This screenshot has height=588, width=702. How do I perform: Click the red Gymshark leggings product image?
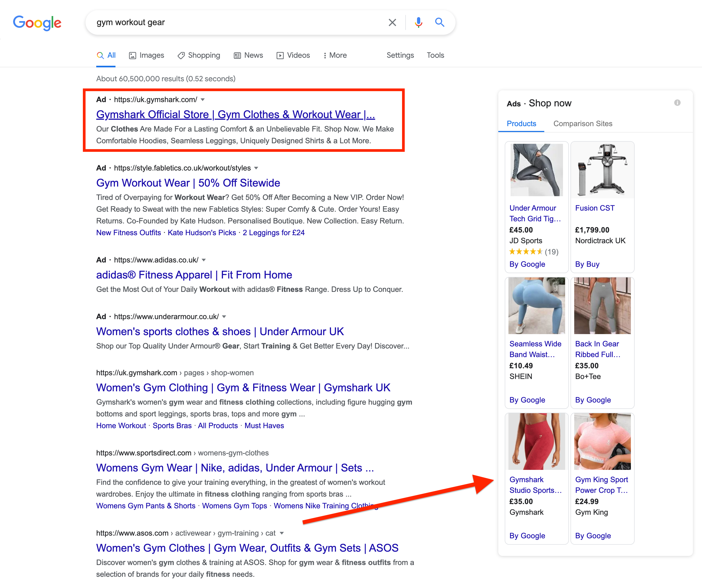click(537, 442)
